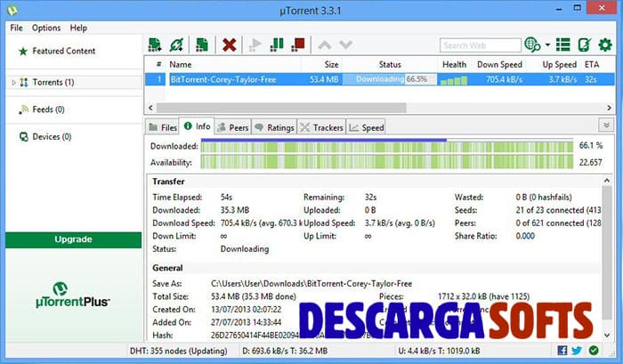Switch to the Info tab
The height and width of the screenshot is (364, 623).
(197, 126)
